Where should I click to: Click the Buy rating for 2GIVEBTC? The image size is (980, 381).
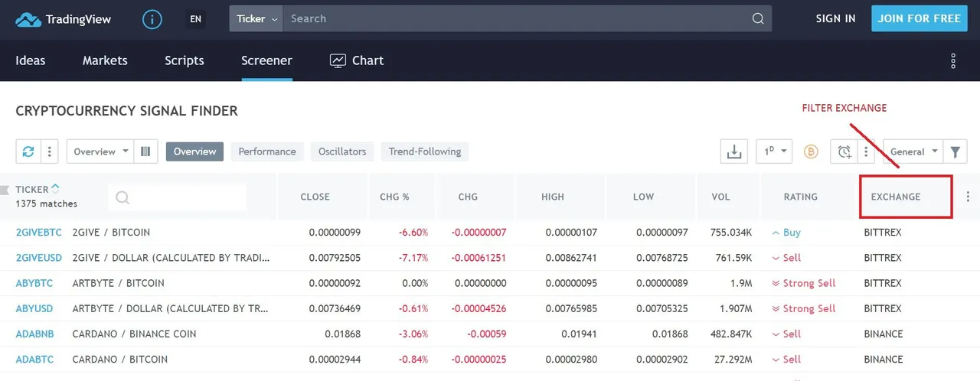[x=786, y=232]
